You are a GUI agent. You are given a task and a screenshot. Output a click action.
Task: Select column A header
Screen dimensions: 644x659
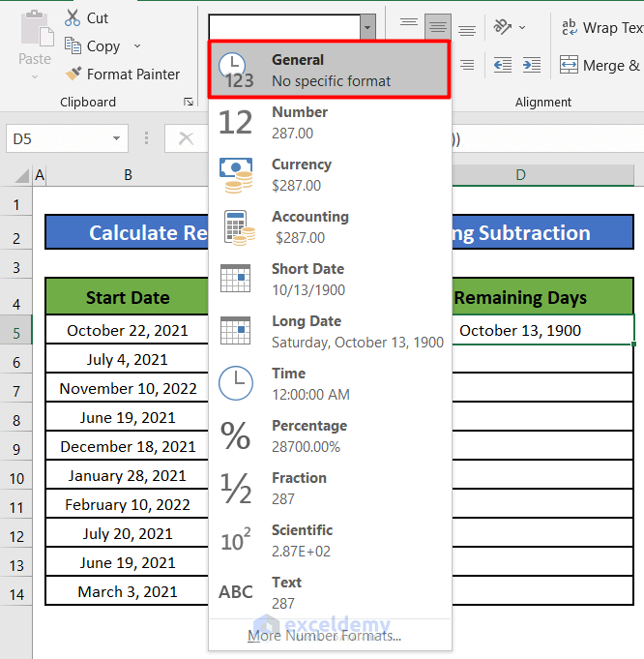[40, 175]
